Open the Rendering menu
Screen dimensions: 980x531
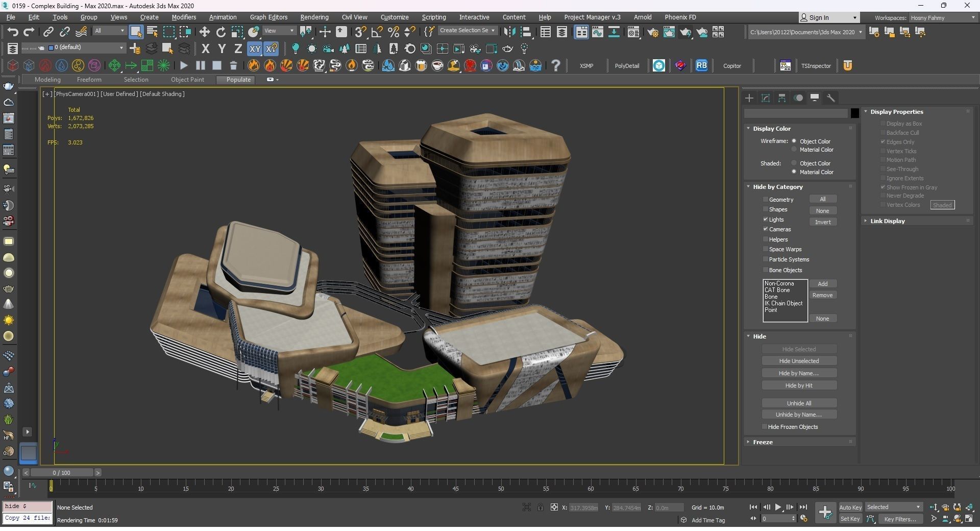[x=314, y=17]
